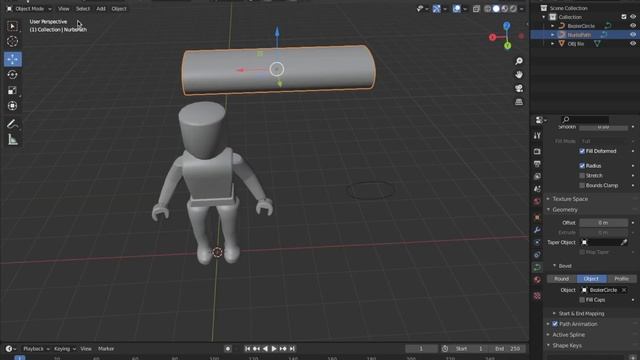640x360 pixels.
Task: Enable the Fill Caps checkbox
Action: point(582,300)
